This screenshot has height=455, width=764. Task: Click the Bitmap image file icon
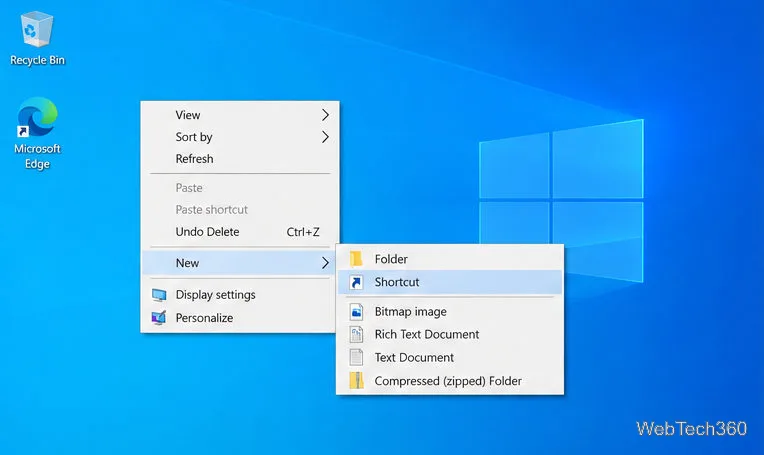356,311
